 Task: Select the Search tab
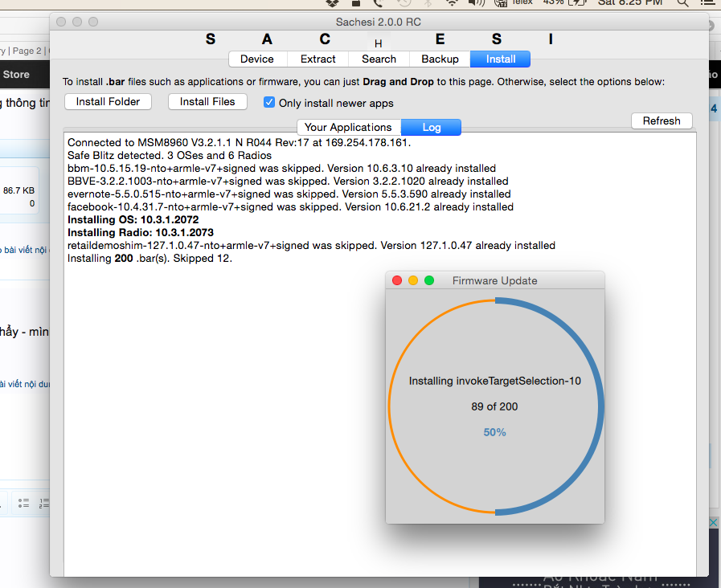(x=379, y=59)
